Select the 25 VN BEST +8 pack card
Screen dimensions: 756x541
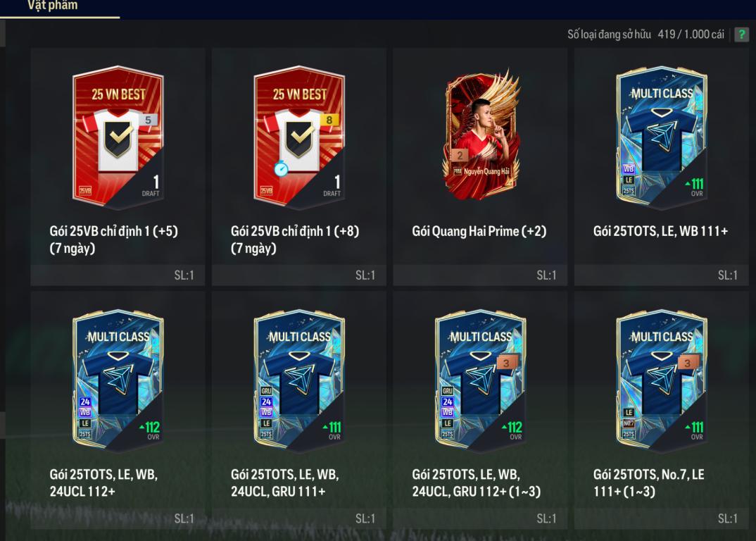click(299, 137)
